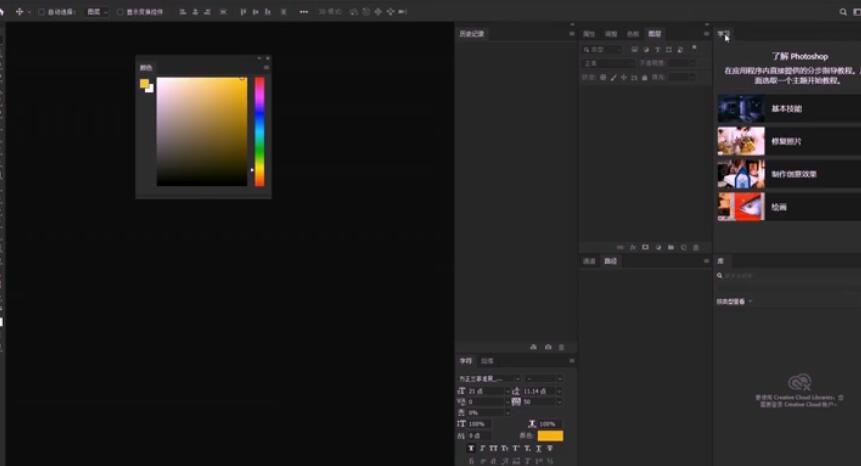Open the font size dropdown showing 21 点
The width and height of the screenshot is (861, 466).
pos(506,391)
